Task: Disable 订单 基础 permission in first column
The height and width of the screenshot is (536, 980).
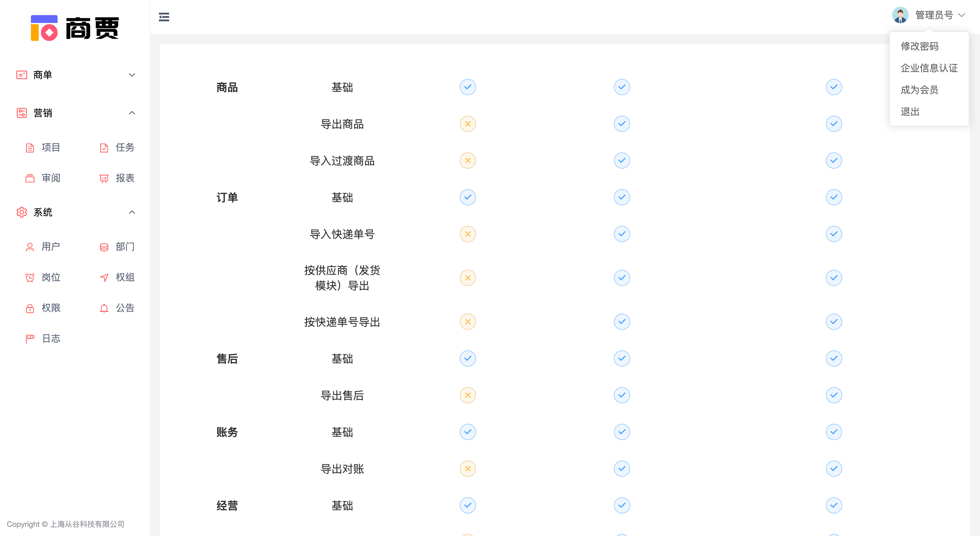Action: 468,197
